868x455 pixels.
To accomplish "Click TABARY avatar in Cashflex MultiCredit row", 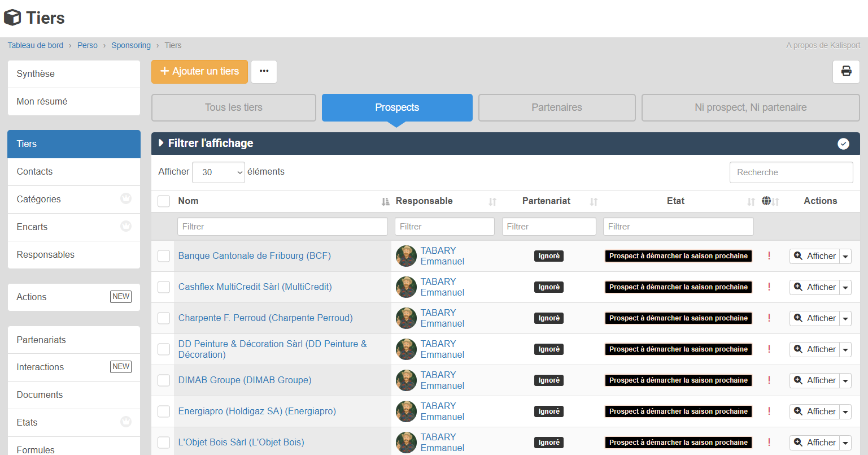I will [x=406, y=287].
